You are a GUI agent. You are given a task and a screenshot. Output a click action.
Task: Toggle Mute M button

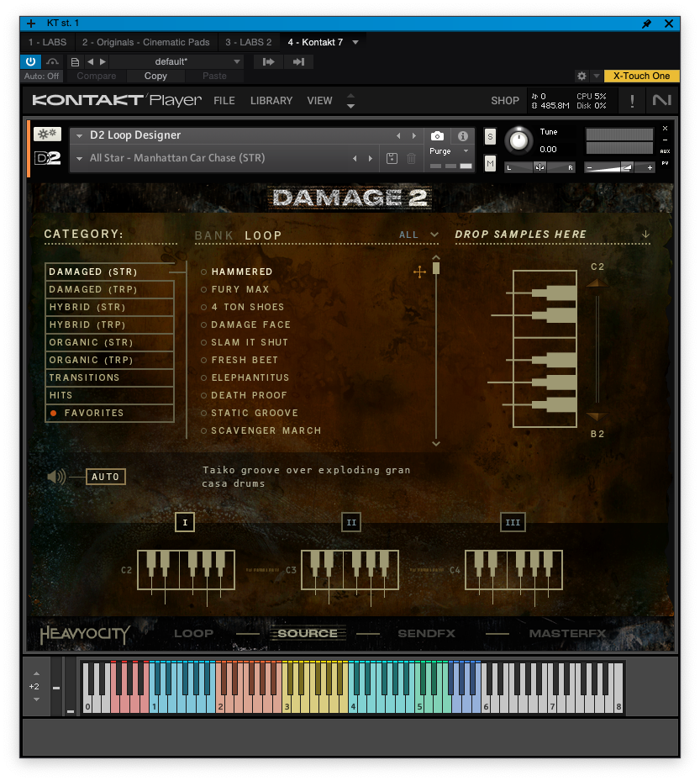[x=490, y=163]
